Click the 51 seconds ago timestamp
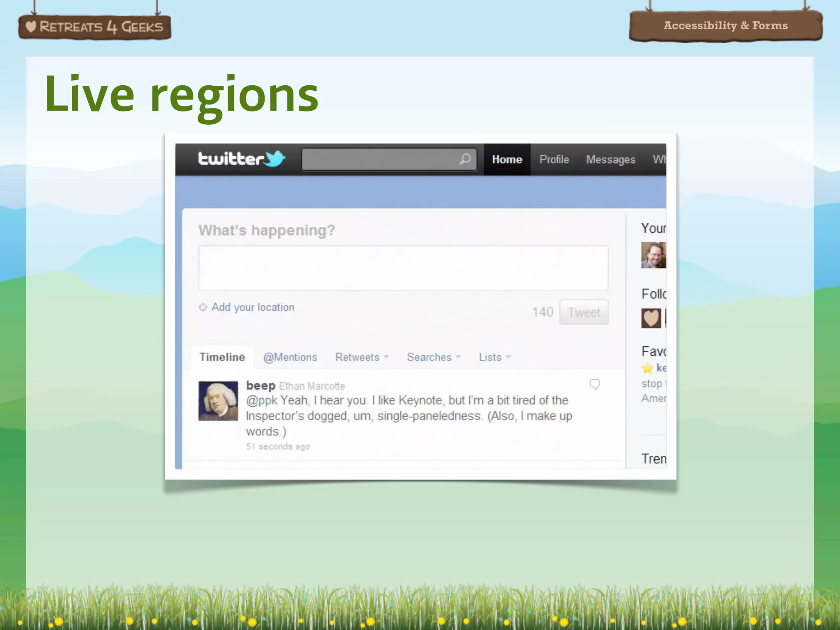 278,446
